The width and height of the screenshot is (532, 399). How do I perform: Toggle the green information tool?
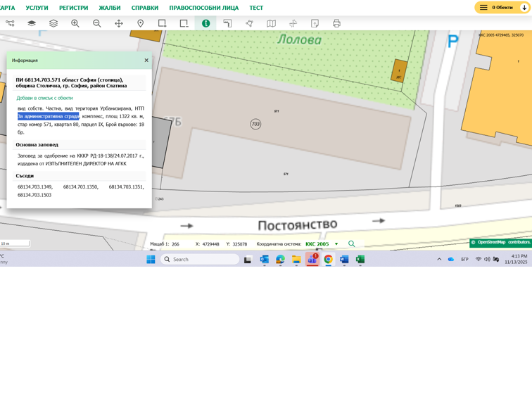(205, 23)
